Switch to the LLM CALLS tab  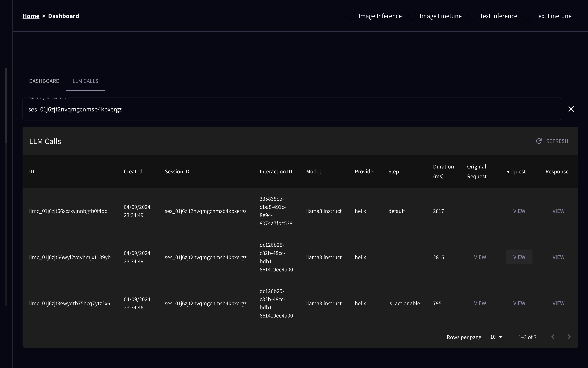click(x=85, y=81)
